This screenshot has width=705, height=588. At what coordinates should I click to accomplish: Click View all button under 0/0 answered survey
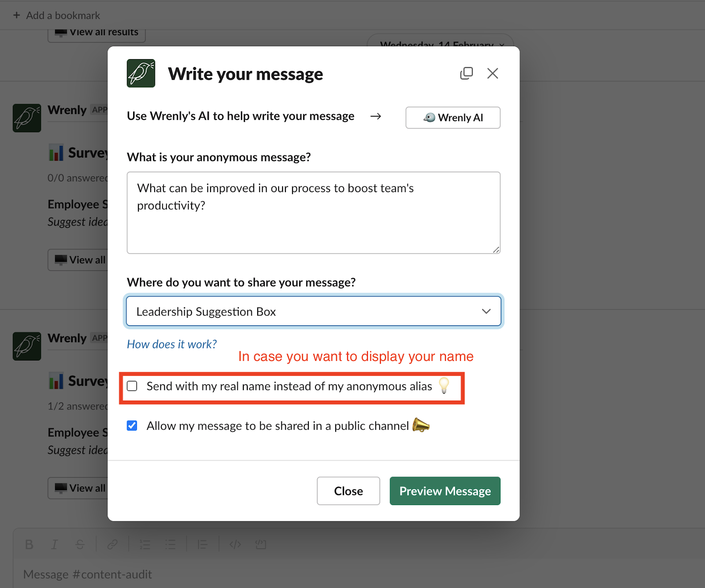click(78, 260)
